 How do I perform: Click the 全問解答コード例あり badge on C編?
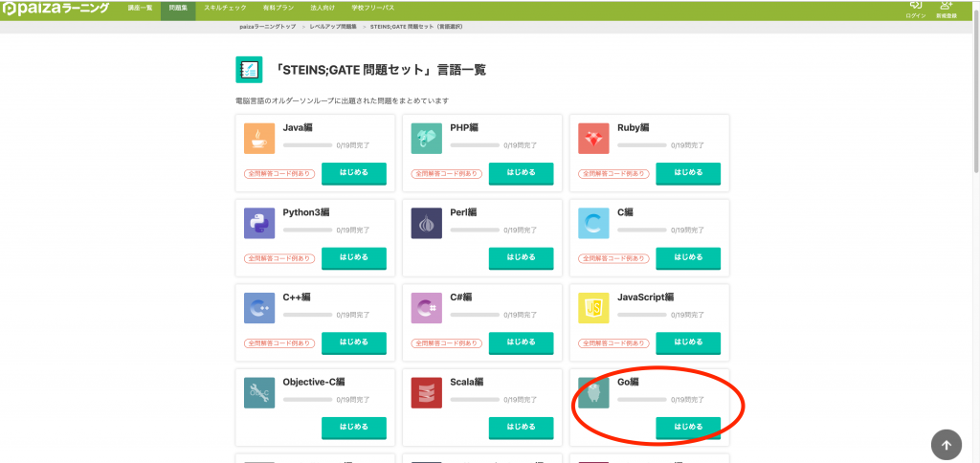[613, 258]
